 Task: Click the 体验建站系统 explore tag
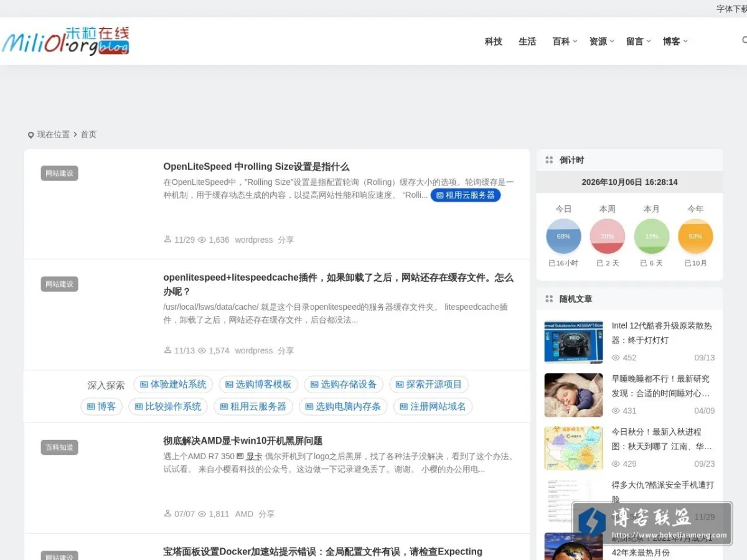pos(173,385)
